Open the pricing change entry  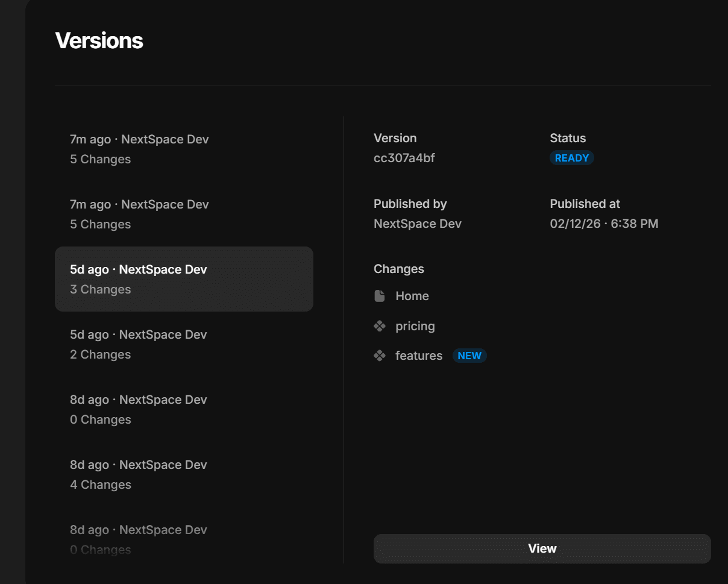coord(415,326)
